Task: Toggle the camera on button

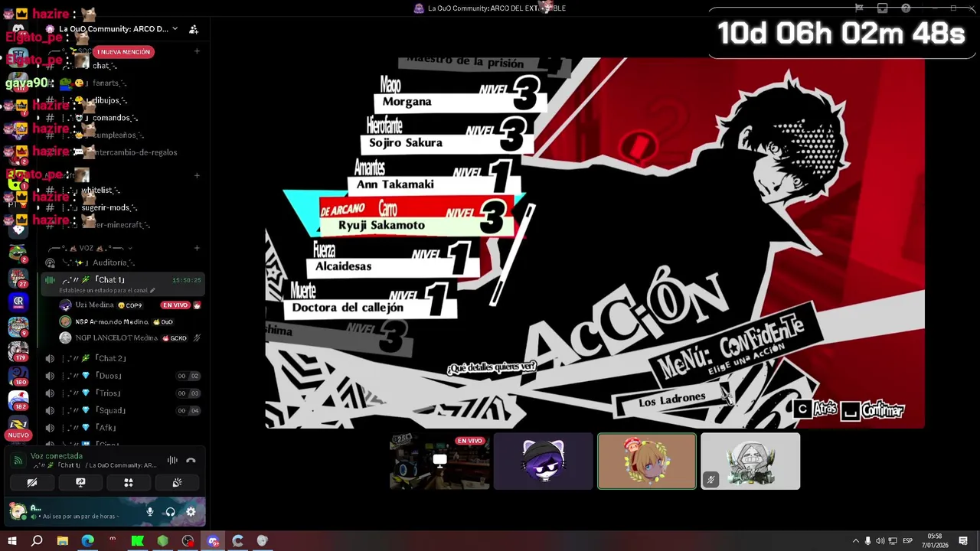Action: [32, 483]
